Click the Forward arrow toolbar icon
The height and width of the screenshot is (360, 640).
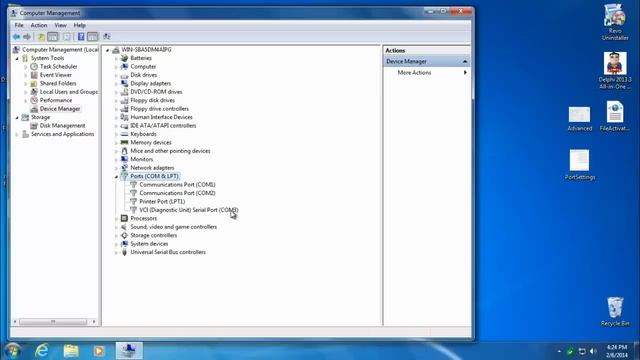click(x=27, y=37)
